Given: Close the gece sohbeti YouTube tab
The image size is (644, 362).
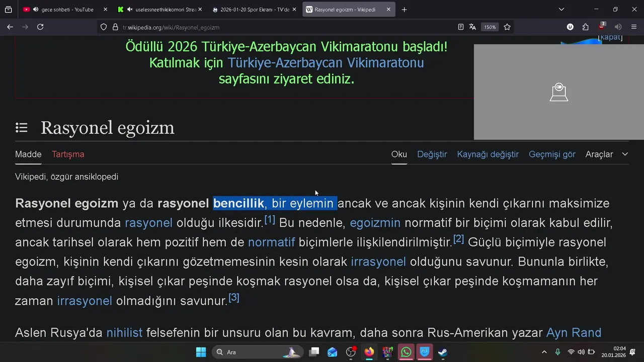Looking at the screenshot, I should point(105,10).
